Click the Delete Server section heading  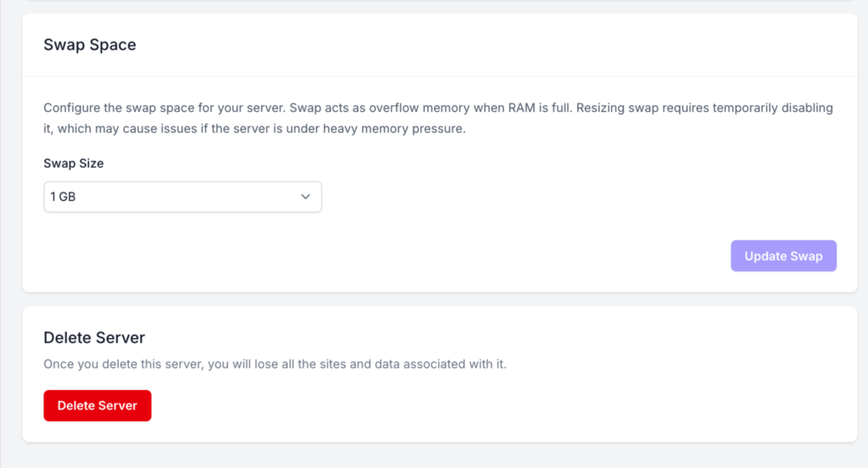click(x=94, y=338)
